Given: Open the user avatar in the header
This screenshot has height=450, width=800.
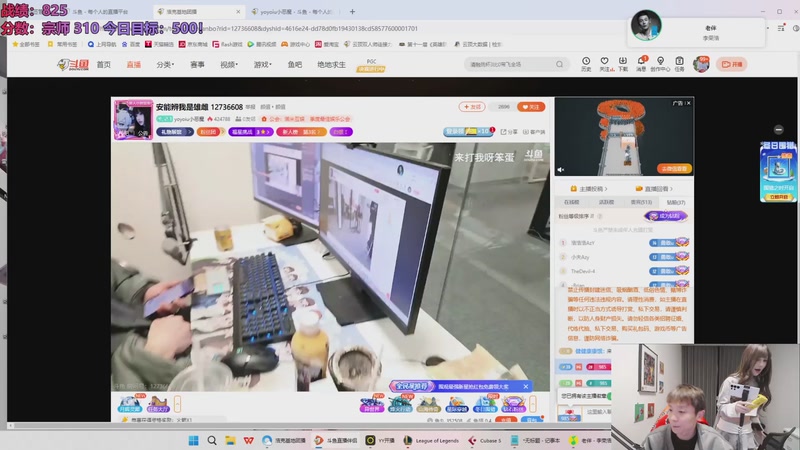Looking at the screenshot, I should pos(701,64).
